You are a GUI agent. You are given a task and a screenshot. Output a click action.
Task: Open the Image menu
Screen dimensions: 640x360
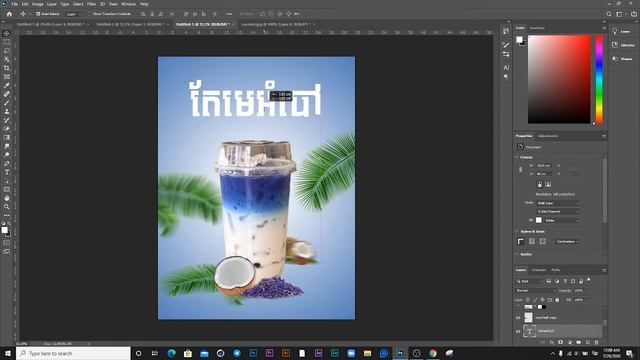coord(38,4)
